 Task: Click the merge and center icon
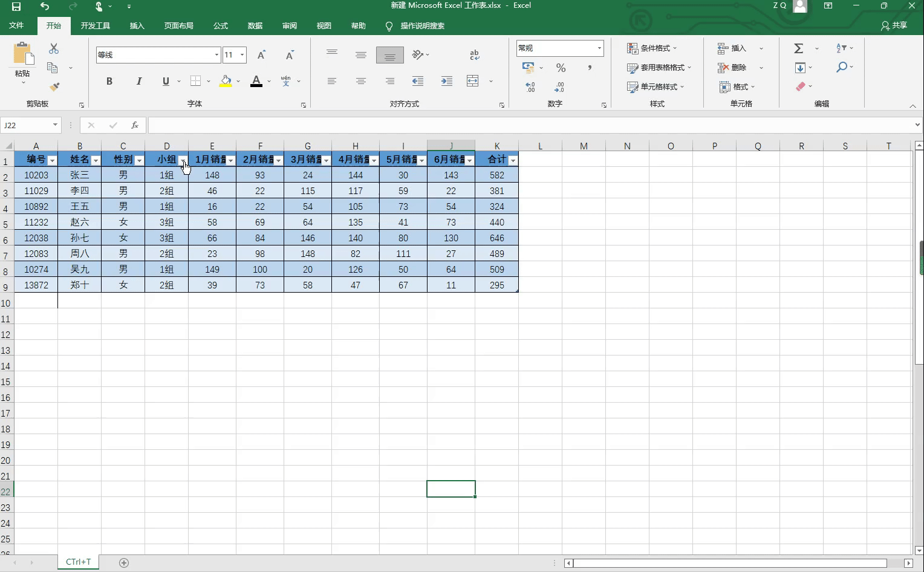[x=473, y=81]
